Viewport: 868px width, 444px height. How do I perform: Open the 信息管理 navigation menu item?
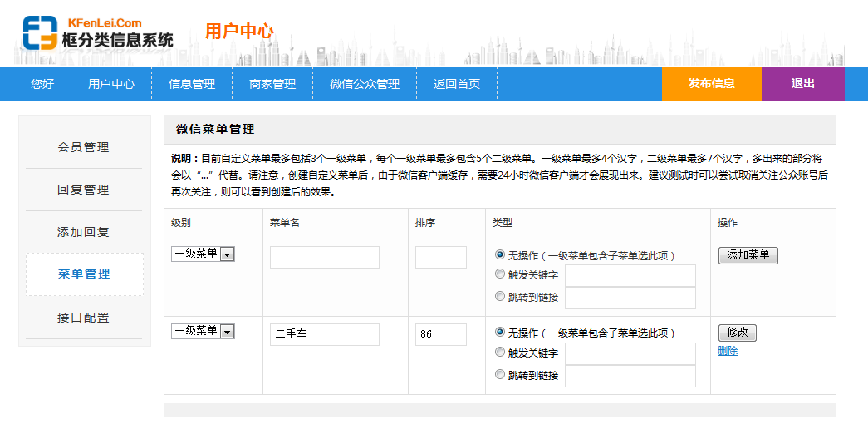point(192,84)
